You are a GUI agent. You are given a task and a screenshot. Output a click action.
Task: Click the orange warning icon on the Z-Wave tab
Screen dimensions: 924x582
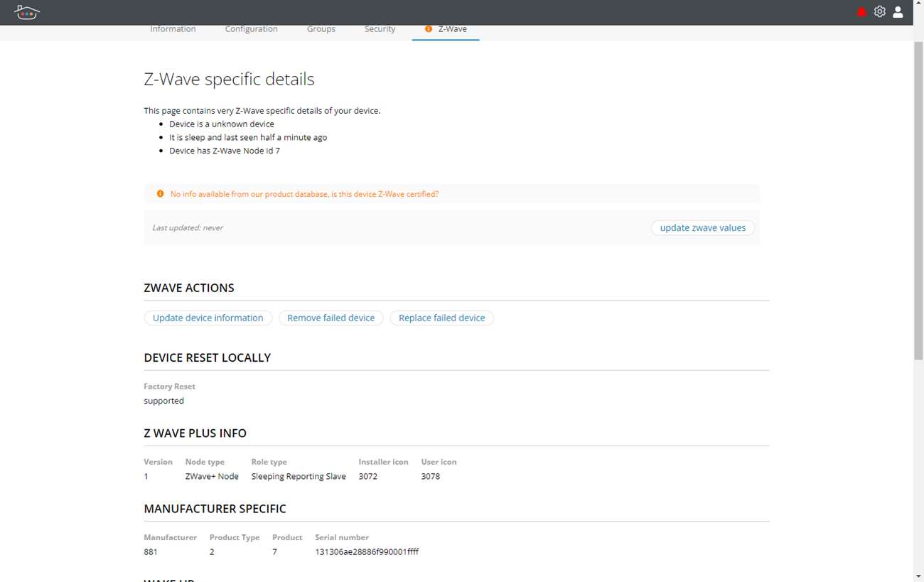point(429,29)
